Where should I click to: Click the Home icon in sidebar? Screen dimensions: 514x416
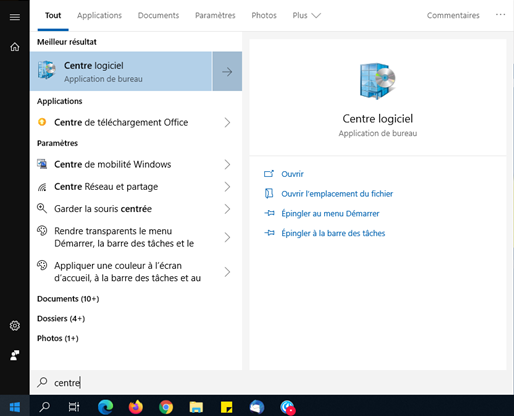tap(15, 47)
